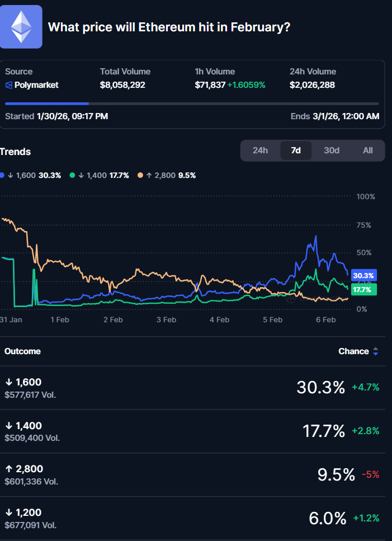Switch the chart to the All range
The image size is (392, 541).
(367, 150)
